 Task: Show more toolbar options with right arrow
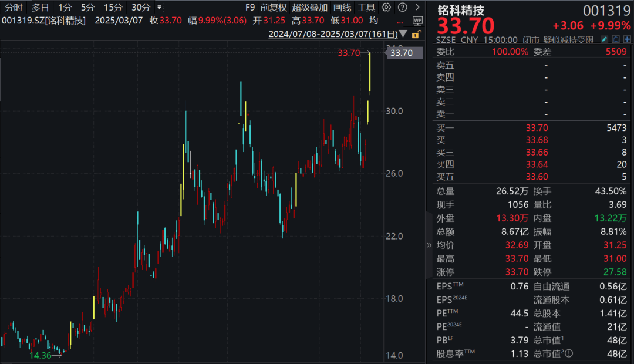pos(417,7)
